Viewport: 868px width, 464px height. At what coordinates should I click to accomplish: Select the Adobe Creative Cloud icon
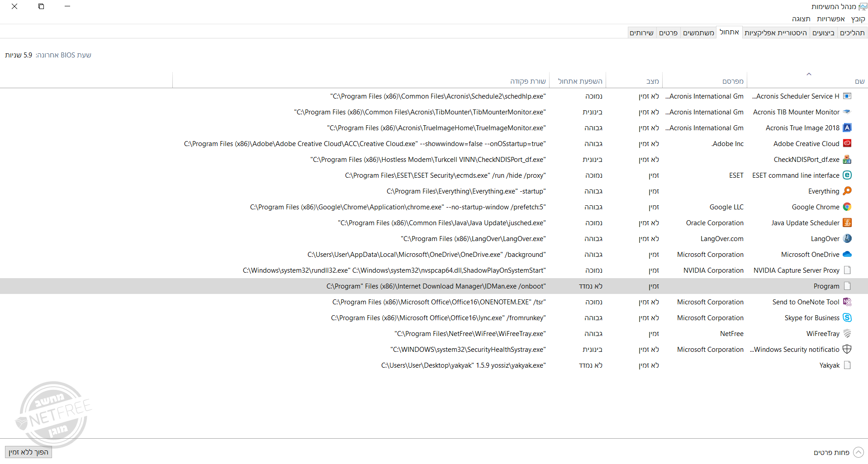pyautogui.click(x=847, y=144)
